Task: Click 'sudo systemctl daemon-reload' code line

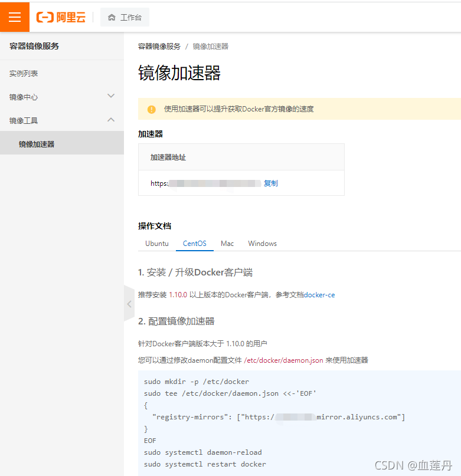Action: [x=202, y=452]
